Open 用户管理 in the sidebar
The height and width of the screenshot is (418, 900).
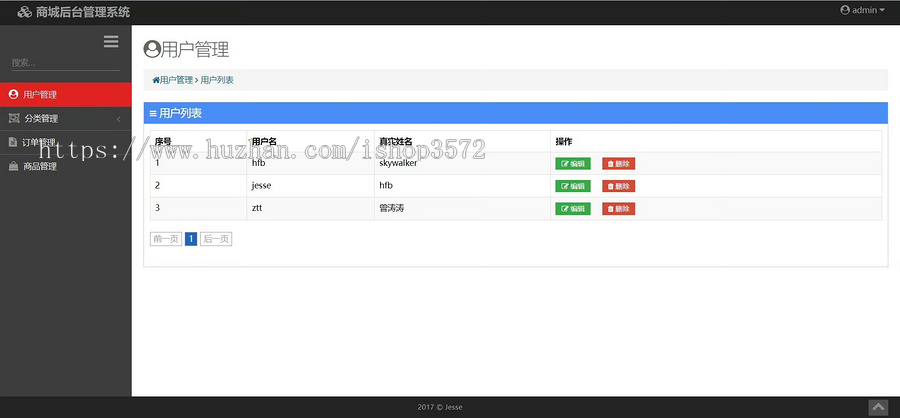coord(65,95)
